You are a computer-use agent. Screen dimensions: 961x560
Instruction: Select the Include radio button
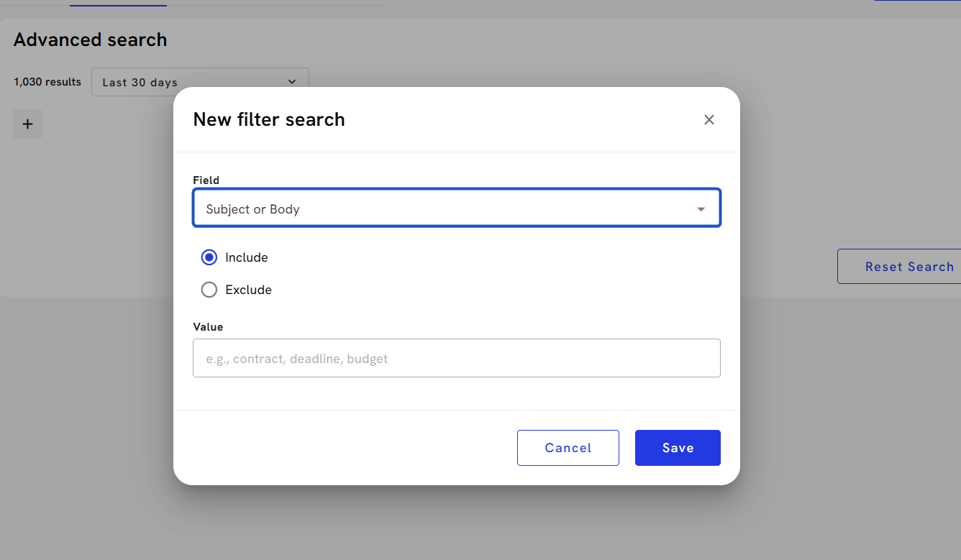click(209, 257)
